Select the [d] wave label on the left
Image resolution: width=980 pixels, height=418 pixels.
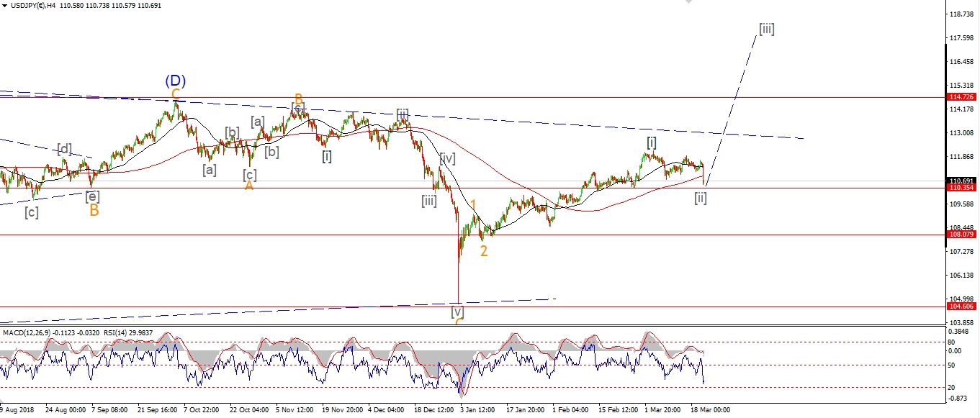65,149
